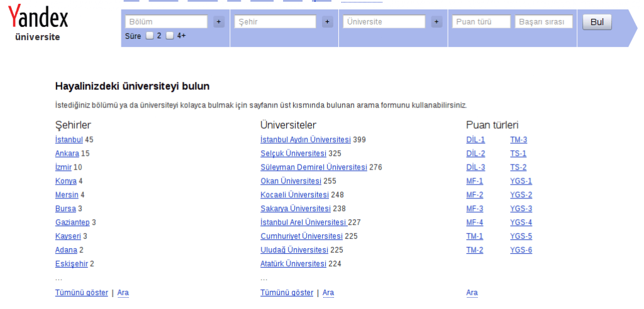Click the Puan türleri column heading
Image resolution: width=644 pixels, height=309 pixels.
coord(492,125)
